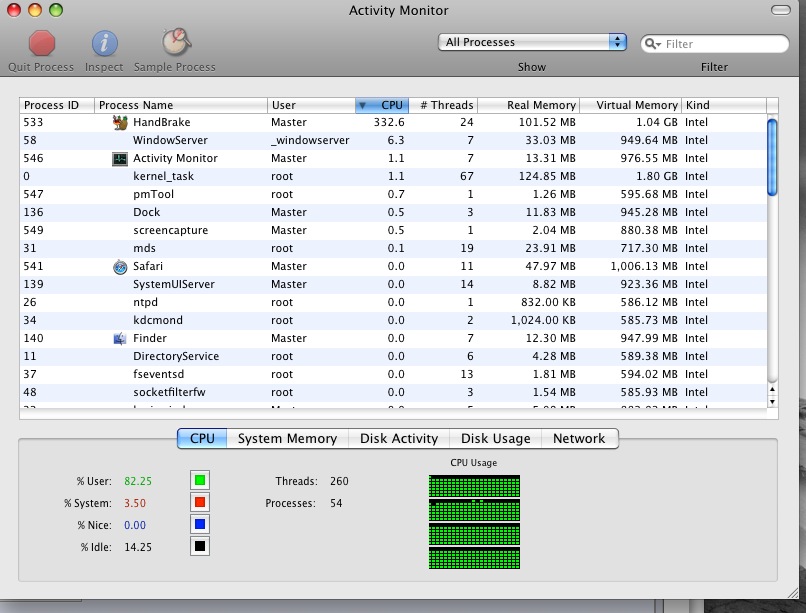Click into the Filter search field
This screenshot has width=806, height=613.
click(715, 44)
